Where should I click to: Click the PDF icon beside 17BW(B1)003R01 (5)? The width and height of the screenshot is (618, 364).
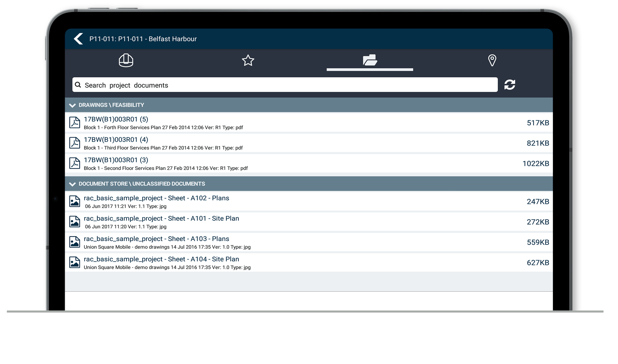click(x=75, y=122)
